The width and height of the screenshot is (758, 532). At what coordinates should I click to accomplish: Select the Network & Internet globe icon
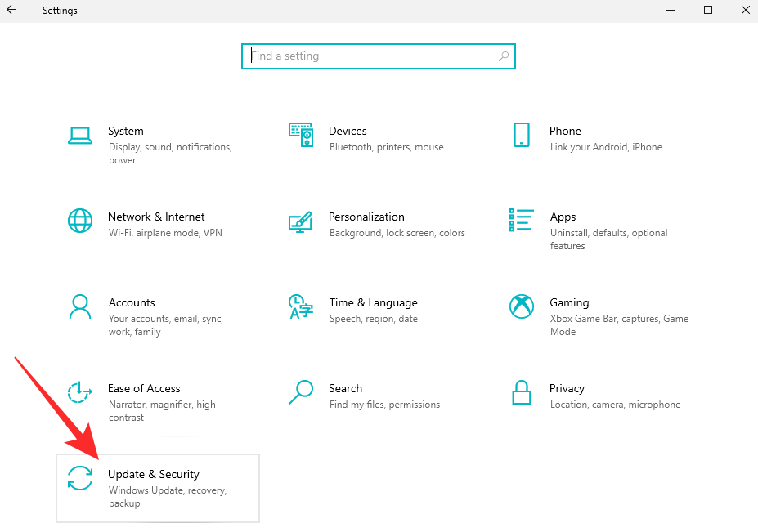point(80,221)
